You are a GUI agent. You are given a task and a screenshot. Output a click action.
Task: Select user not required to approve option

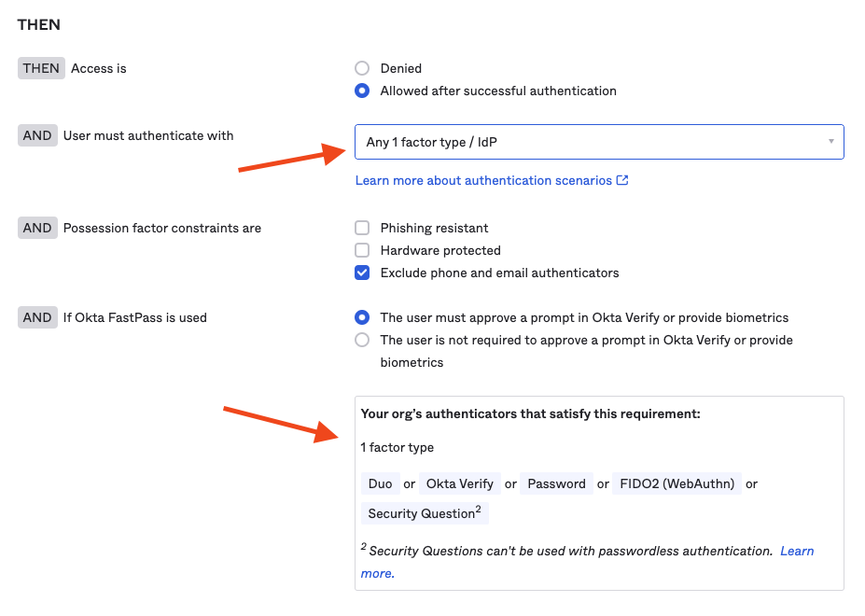click(362, 341)
